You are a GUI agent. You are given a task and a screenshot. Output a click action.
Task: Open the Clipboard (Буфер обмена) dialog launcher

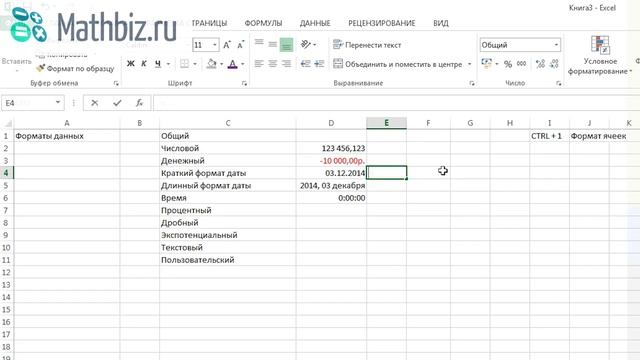coord(116,83)
